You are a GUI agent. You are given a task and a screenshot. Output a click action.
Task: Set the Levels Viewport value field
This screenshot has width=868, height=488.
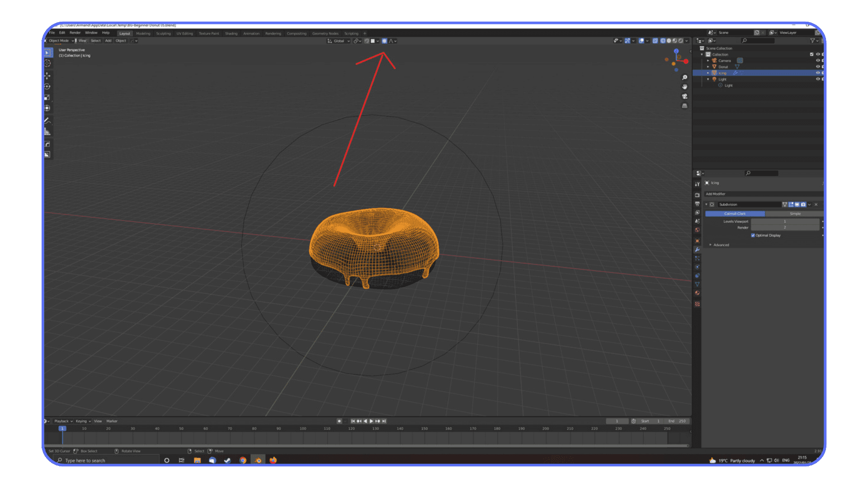(x=785, y=222)
